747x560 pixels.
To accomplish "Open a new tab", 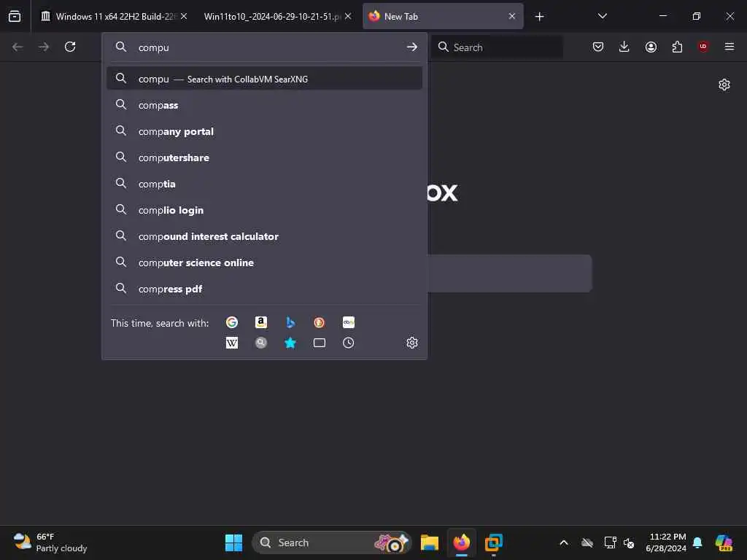I will pyautogui.click(x=539, y=17).
